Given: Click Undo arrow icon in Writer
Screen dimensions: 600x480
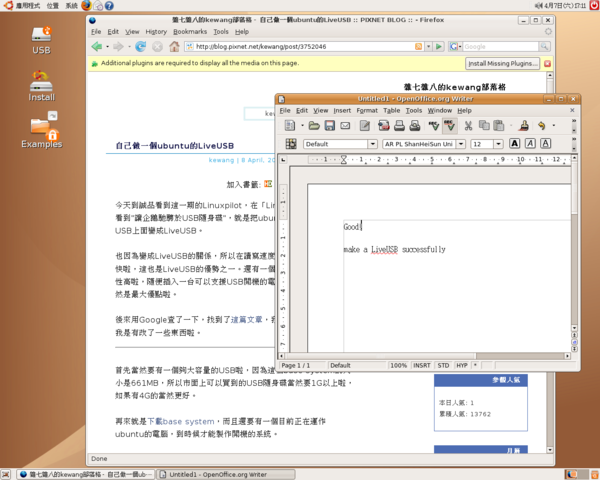Looking at the screenshot, I should [x=541, y=126].
